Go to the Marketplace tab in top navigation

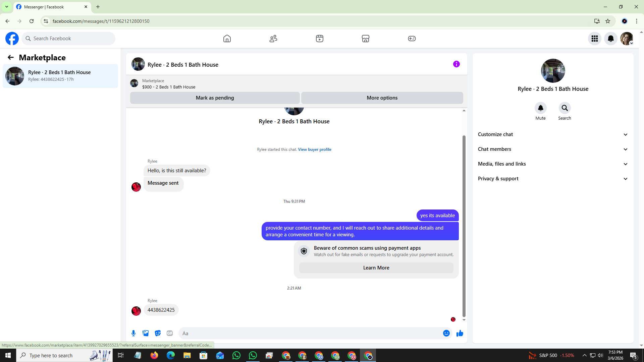tap(365, 39)
